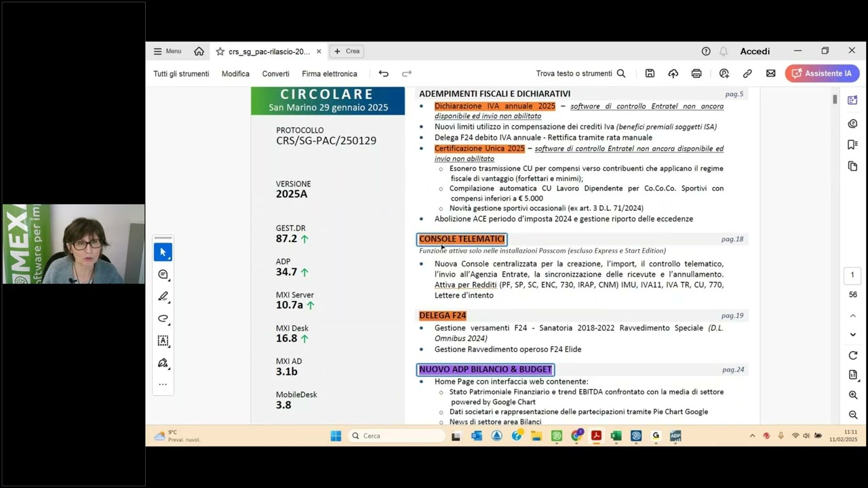
Task: Go to the Acrobat Home icon
Action: pos(199,52)
